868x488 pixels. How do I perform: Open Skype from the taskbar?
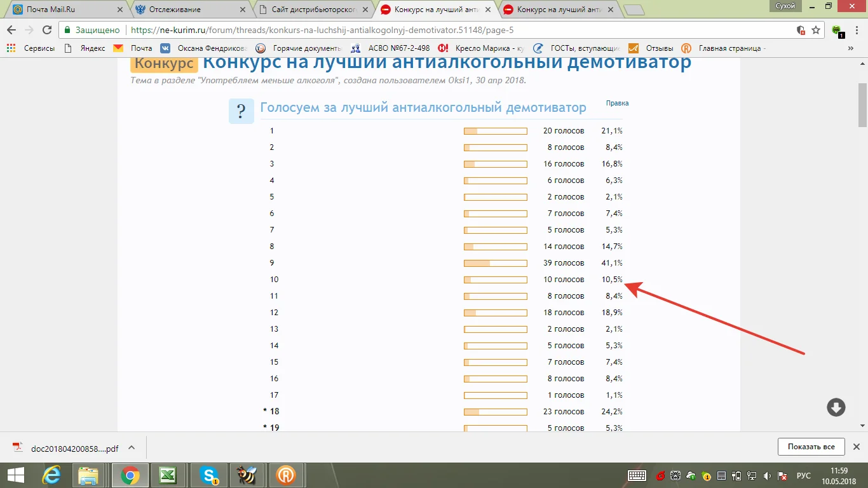point(208,475)
